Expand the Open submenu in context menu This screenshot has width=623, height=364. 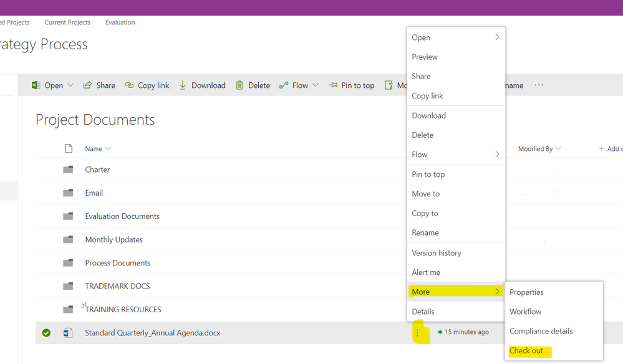point(497,37)
